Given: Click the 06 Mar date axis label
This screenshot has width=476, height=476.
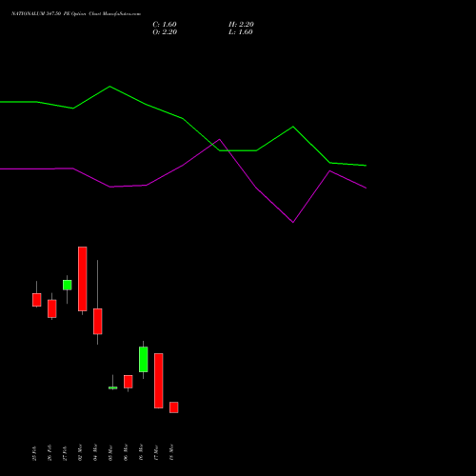Looking at the screenshot, I should tap(126, 452).
